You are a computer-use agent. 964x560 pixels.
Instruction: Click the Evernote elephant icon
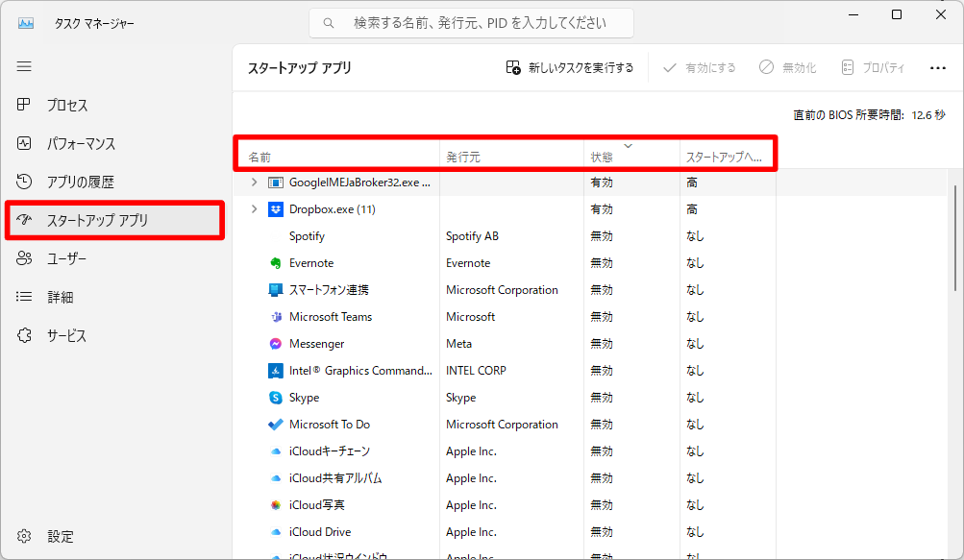(x=276, y=263)
